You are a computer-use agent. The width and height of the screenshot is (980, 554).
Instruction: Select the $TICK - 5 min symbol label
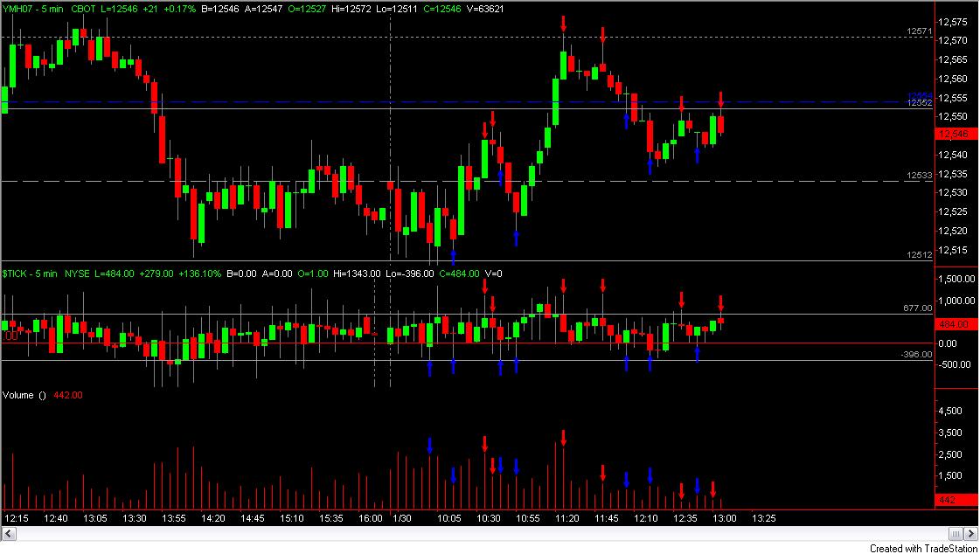pyautogui.click(x=30, y=274)
